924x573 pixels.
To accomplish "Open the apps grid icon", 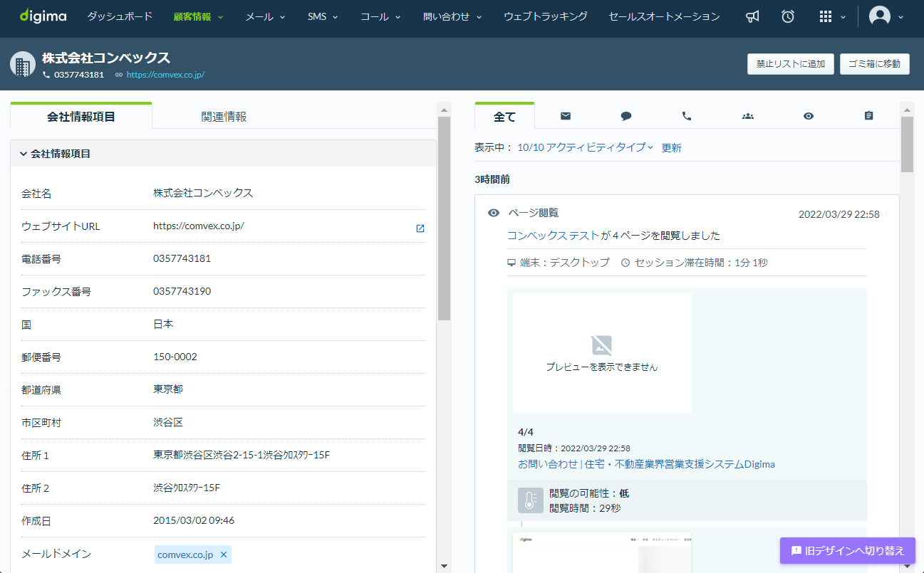I will click(826, 16).
